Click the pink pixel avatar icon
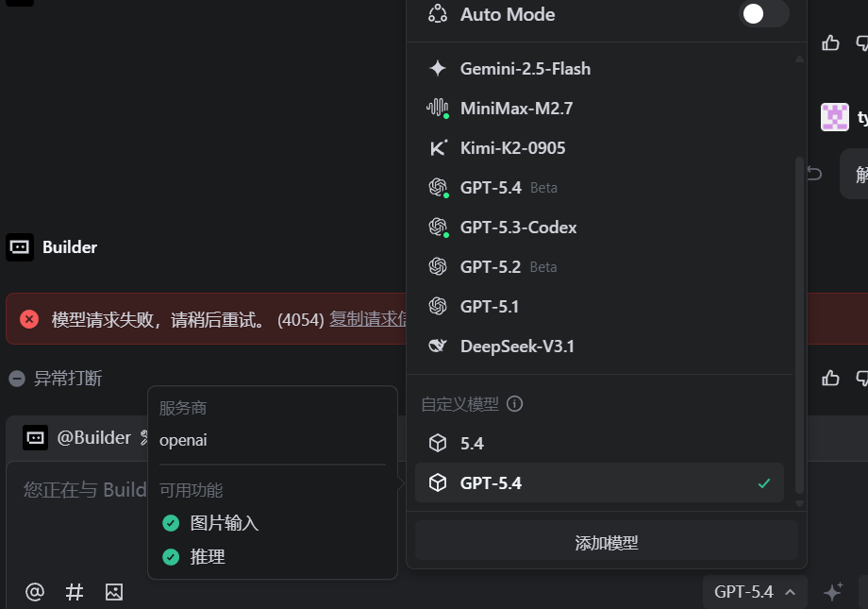The width and height of the screenshot is (868, 609). [x=835, y=117]
